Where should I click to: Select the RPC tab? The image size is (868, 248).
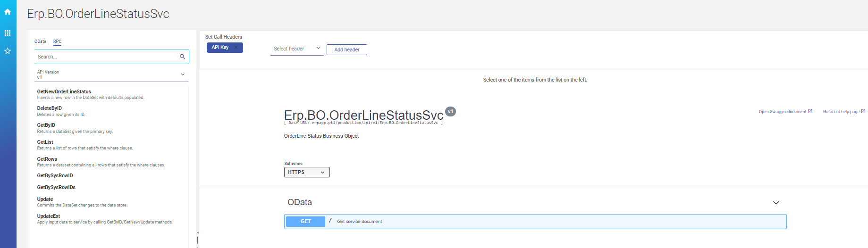[57, 41]
